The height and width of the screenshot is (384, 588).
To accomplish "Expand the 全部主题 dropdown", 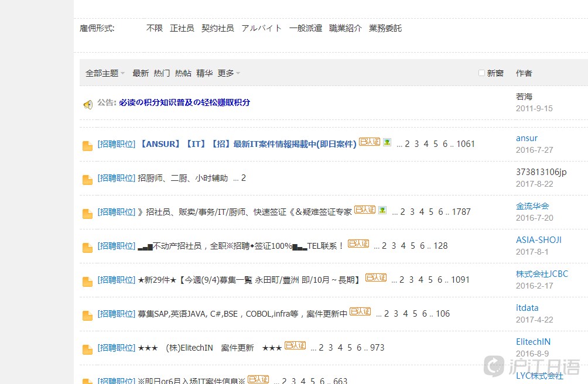I will click(x=105, y=73).
